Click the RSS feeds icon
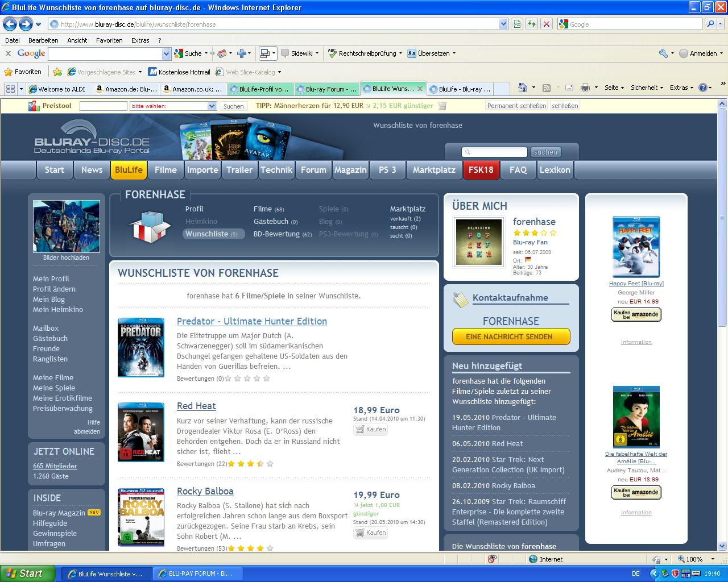This screenshot has width=728, height=582. (547, 88)
